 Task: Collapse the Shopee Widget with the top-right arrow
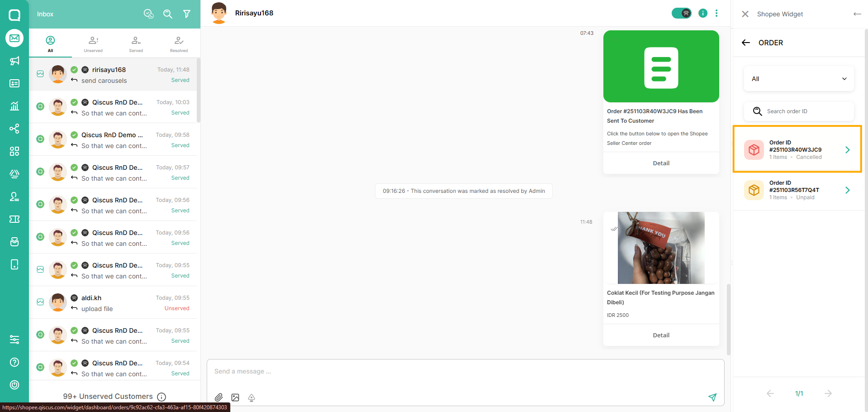(x=857, y=14)
